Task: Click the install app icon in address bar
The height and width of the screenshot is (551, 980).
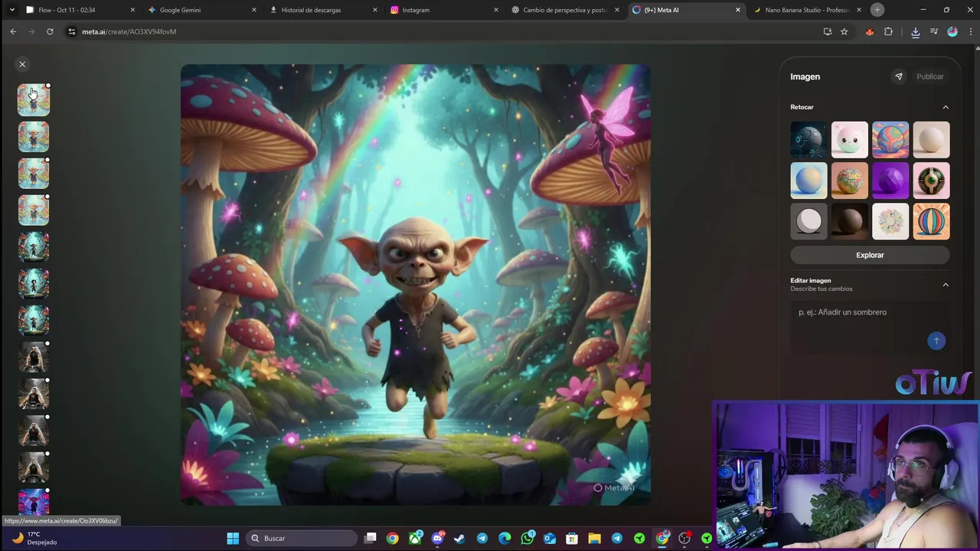Action: click(828, 31)
